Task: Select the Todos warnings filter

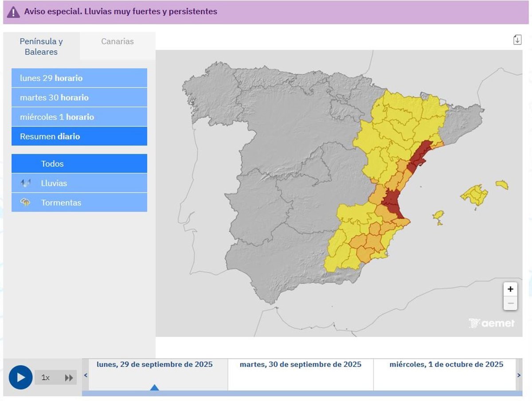Action: click(79, 164)
